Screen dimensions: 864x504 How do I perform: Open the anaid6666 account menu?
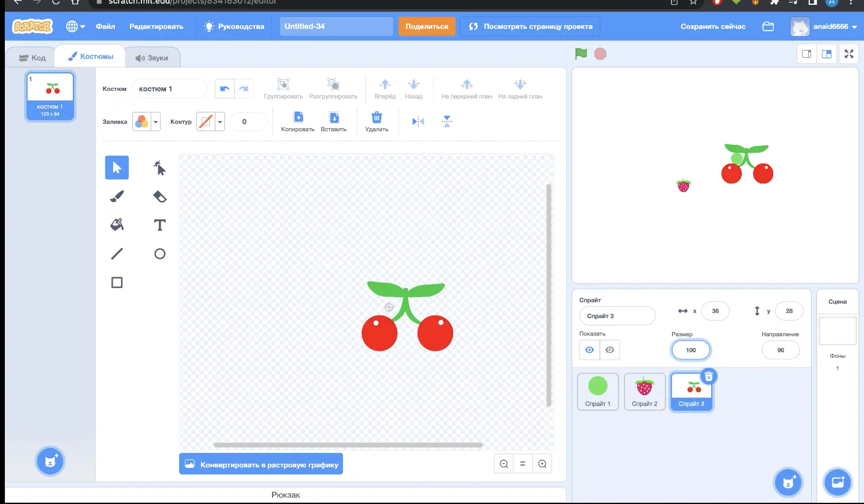[824, 26]
